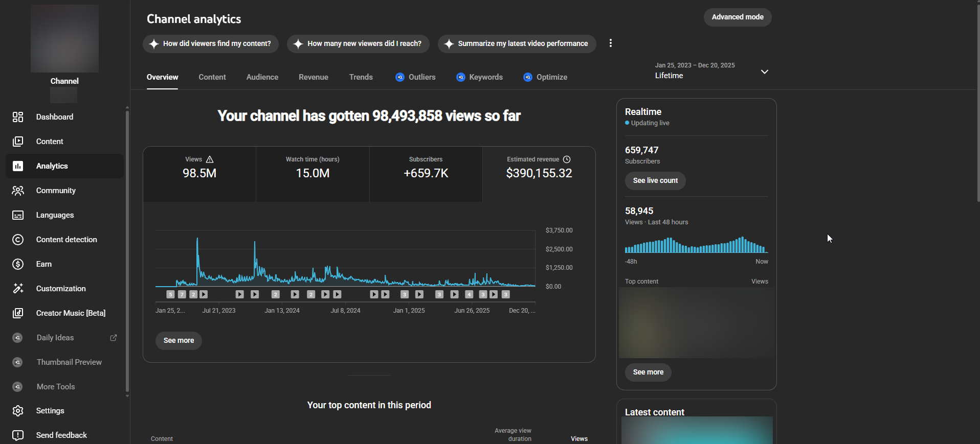
Task: Click the sidebar scrollbar down arrow
Action: click(127, 396)
